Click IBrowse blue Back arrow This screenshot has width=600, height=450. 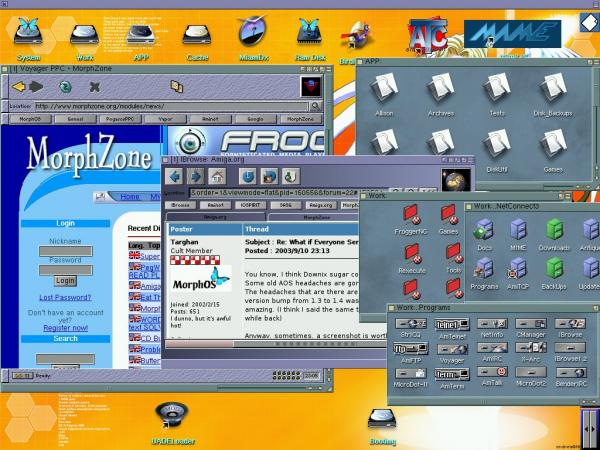[174, 177]
